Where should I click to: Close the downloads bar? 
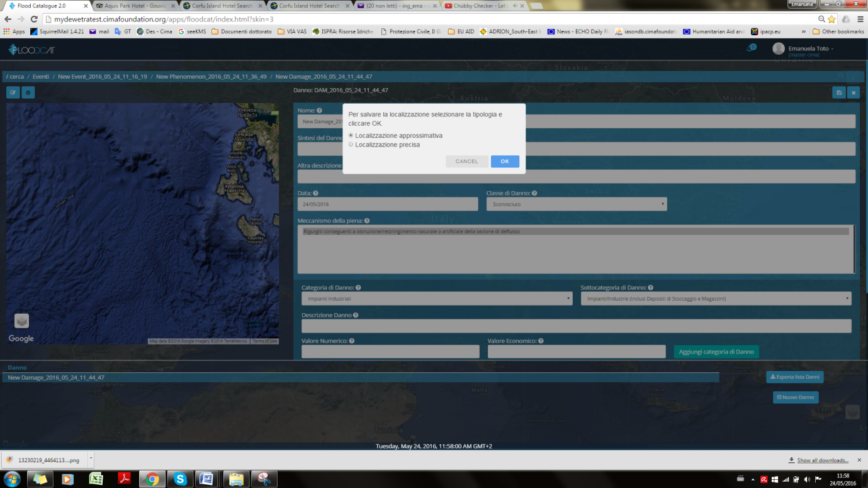860,460
